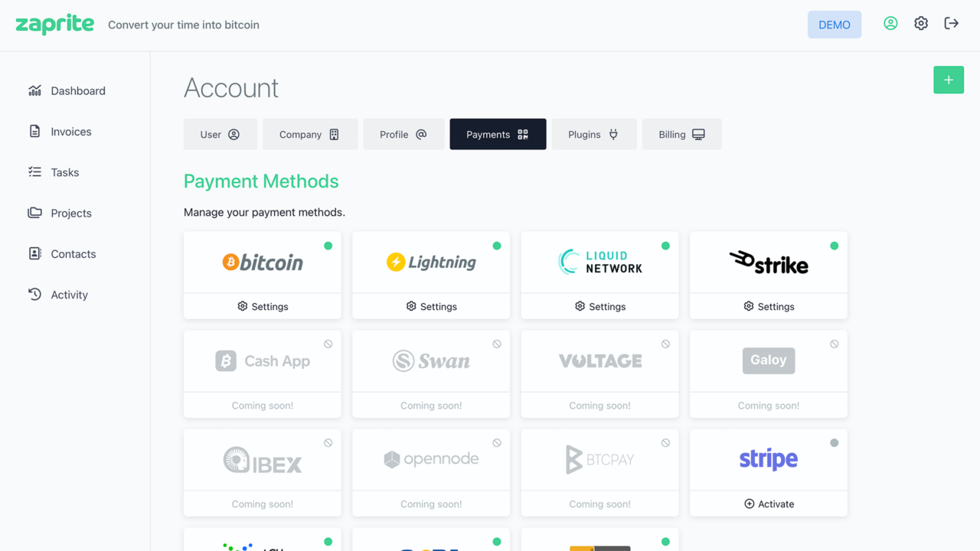Switch to the Profile tab
This screenshot has width=980, height=551.
click(x=403, y=134)
